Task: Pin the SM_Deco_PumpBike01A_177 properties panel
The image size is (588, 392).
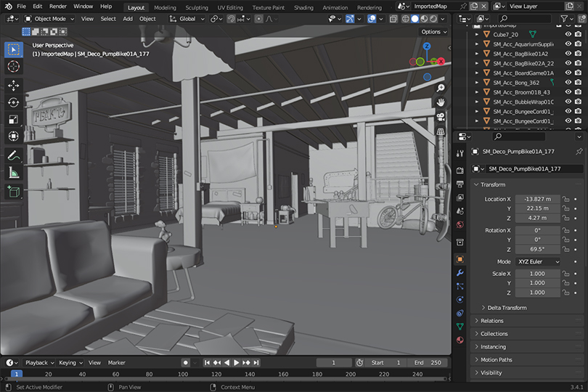Action: tap(579, 152)
